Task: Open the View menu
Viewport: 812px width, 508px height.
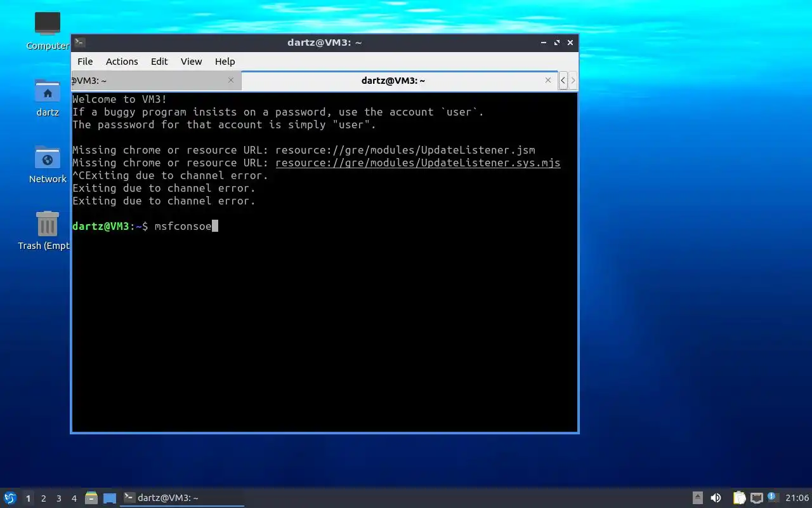Action: click(x=191, y=62)
